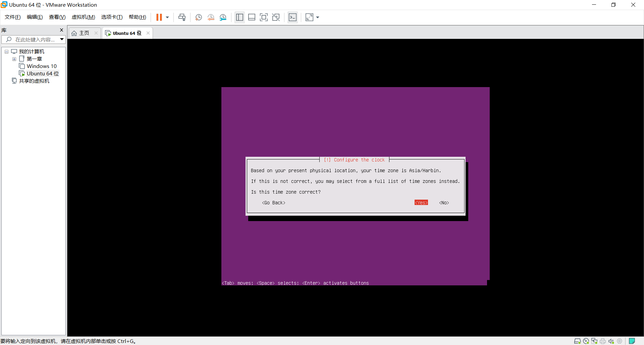
Task: Enter full screen mode
Action: [264, 17]
